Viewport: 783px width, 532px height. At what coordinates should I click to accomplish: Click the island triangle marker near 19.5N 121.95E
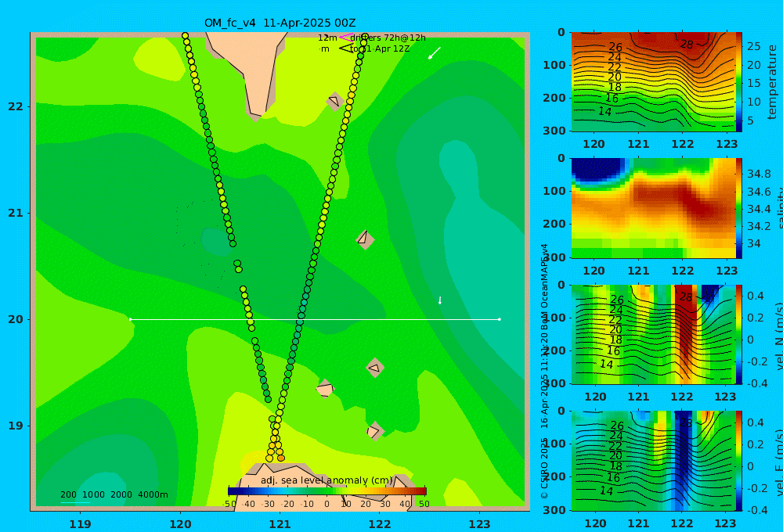(374, 368)
